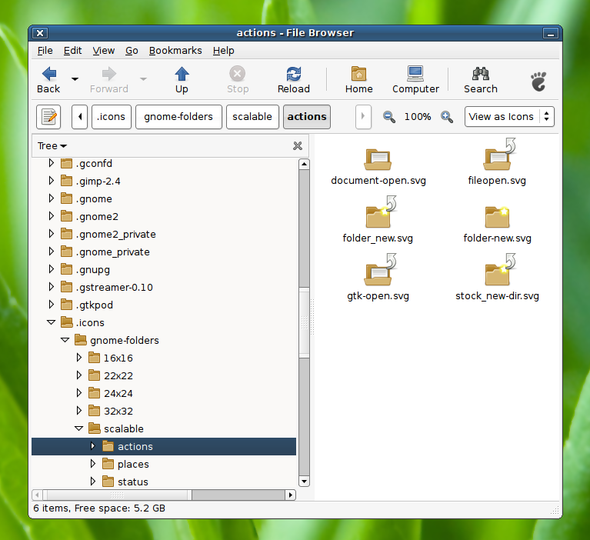
Task: Select .gnome2_private in the tree
Action: pyautogui.click(x=115, y=234)
